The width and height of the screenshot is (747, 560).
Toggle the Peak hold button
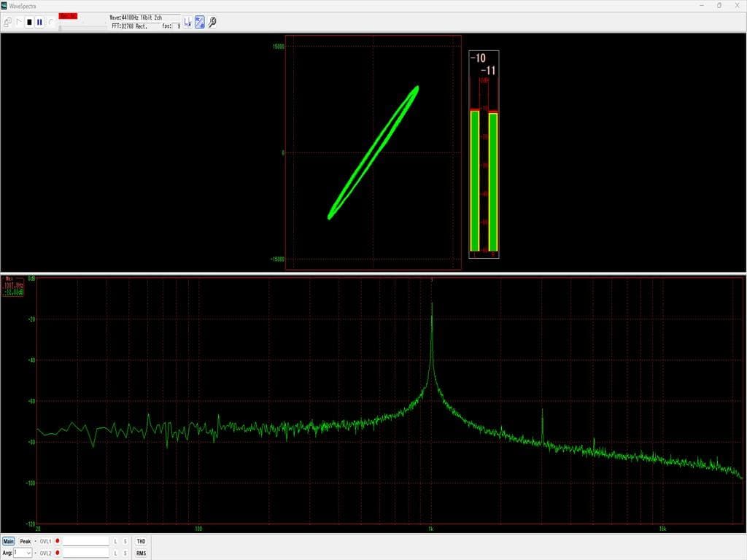(x=26, y=542)
